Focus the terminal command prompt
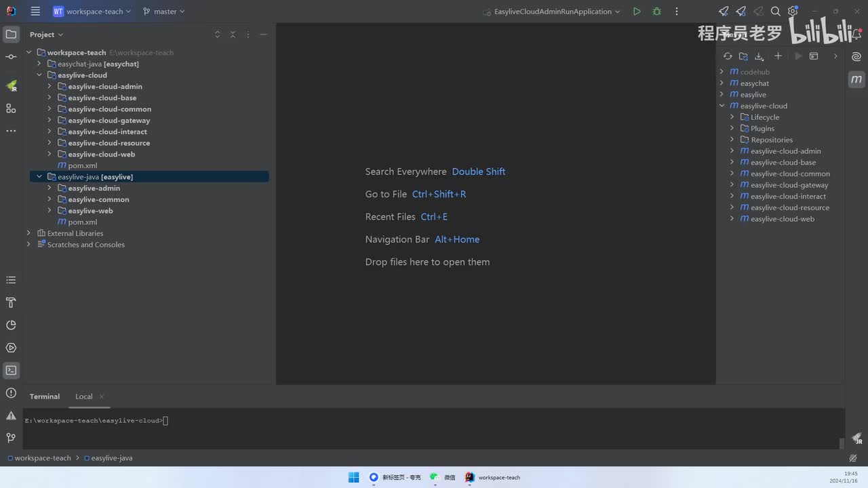This screenshot has height=488, width=868. [96, 421]
